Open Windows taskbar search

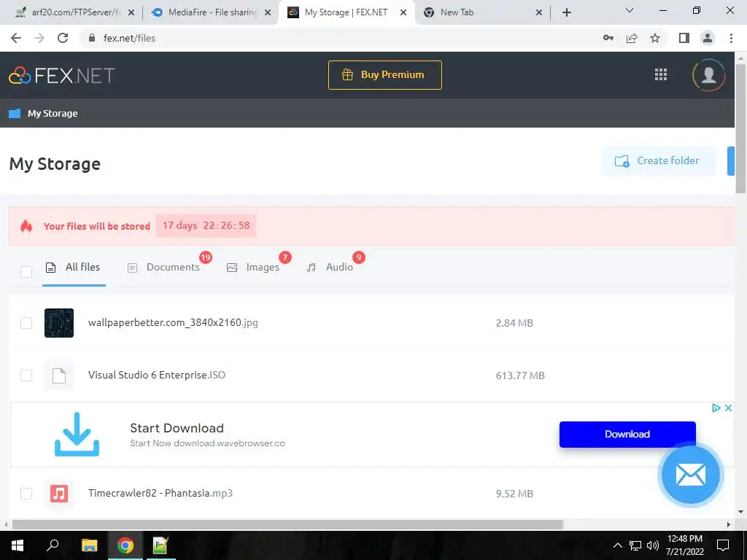point(53,545)
